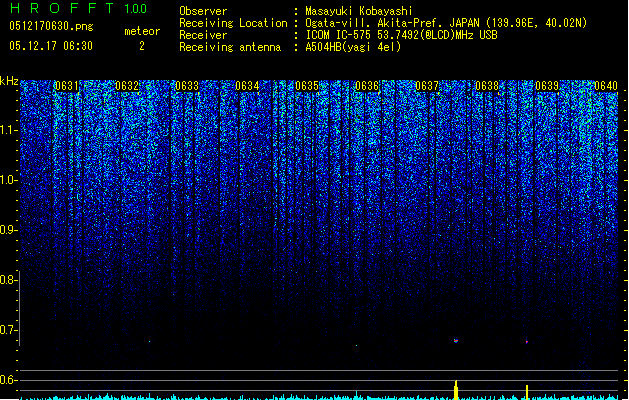The height and width of the screenshot is (400, 629).
Task: Click the Receiving Location label
Action: coord(233,23)
